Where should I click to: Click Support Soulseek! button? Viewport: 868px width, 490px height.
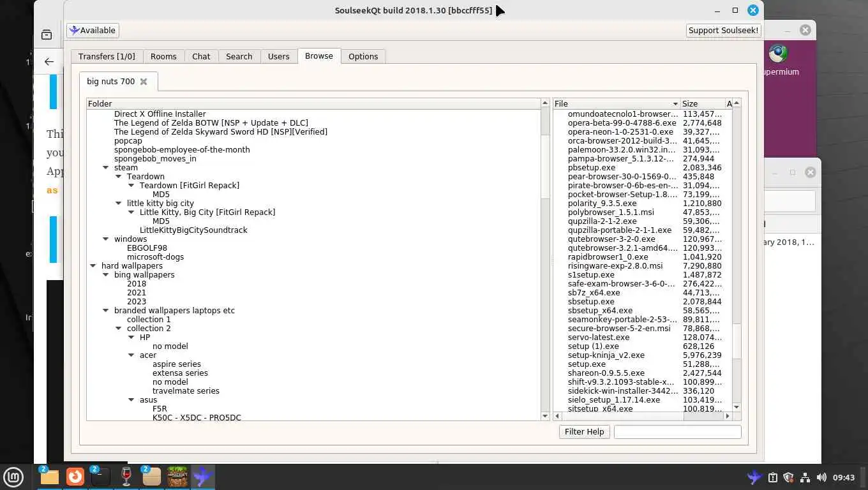point(723,30)
